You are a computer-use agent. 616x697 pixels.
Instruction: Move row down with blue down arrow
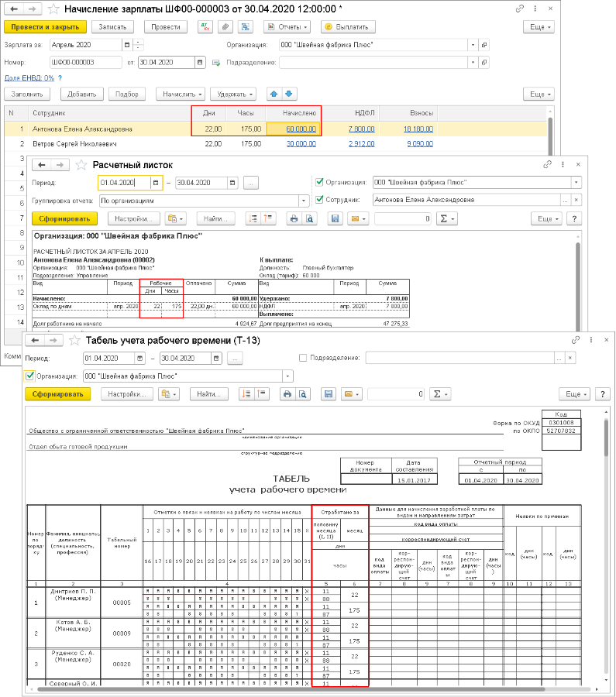(x=289, y=94)
